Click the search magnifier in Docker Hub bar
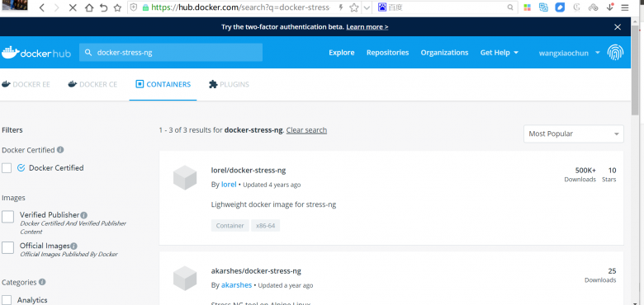 pos(88,53)
